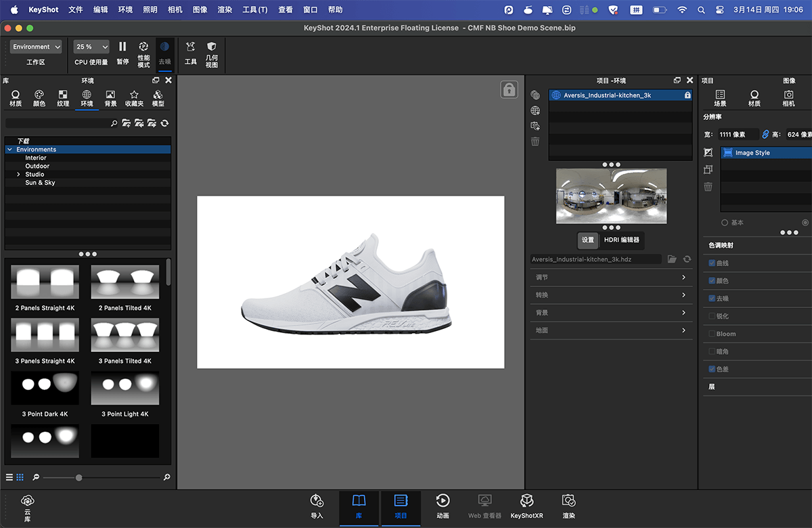Open the 纹理 (textures) library tab
This screenshot has height=528, width=812.
coord(63,99)
